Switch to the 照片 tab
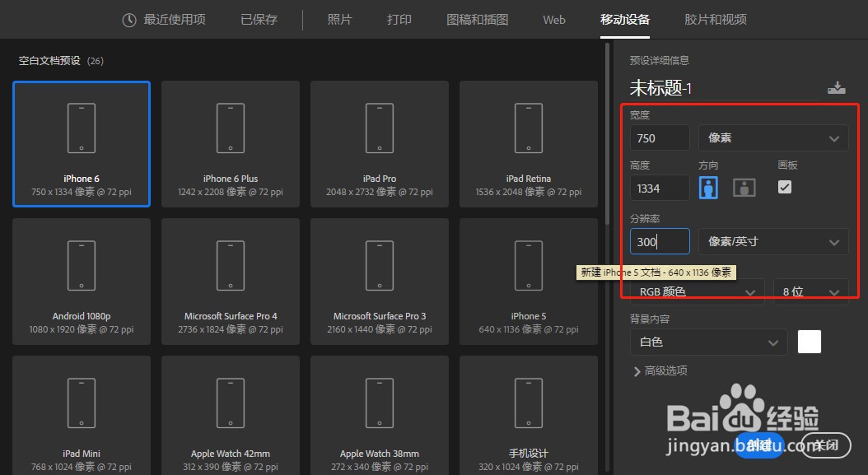 [340, 20]
